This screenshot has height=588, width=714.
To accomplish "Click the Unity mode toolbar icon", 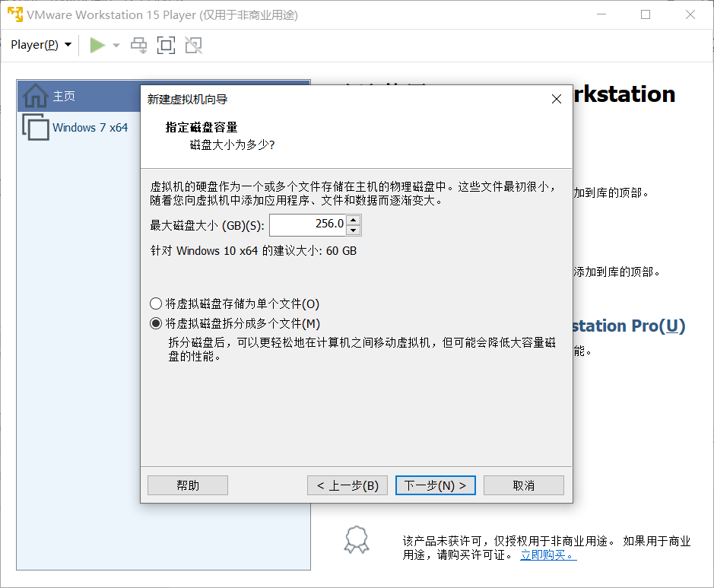I will (x=194, y=45).
